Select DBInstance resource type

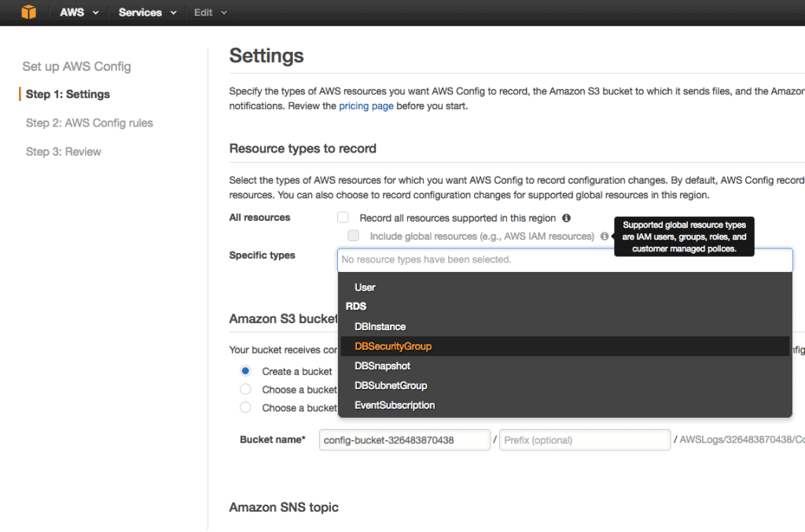[x=380, y=326]
